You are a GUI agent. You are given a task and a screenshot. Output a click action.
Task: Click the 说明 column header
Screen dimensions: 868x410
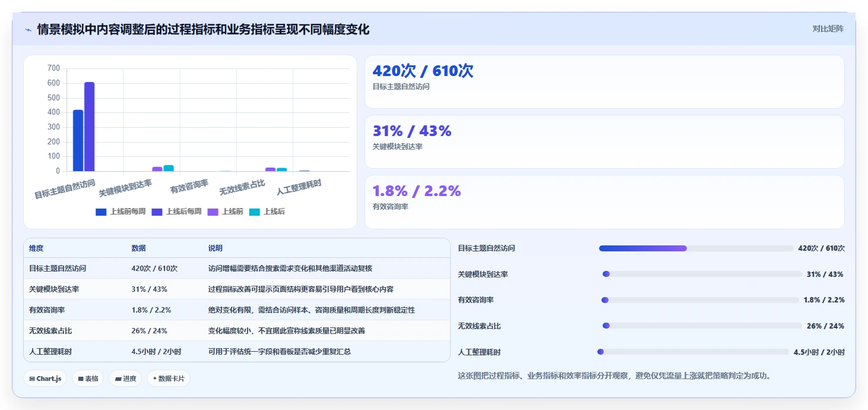[215, 248]
